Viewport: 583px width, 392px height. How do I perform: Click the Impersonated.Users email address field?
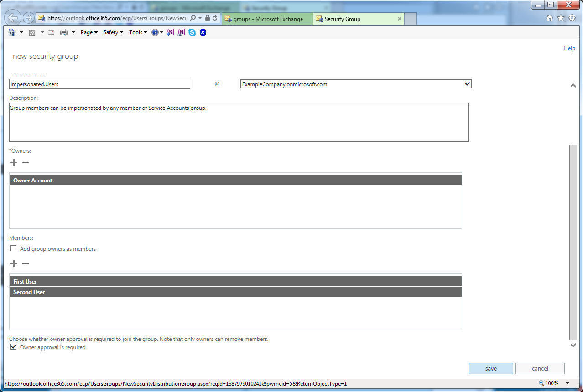coord(99,84)
